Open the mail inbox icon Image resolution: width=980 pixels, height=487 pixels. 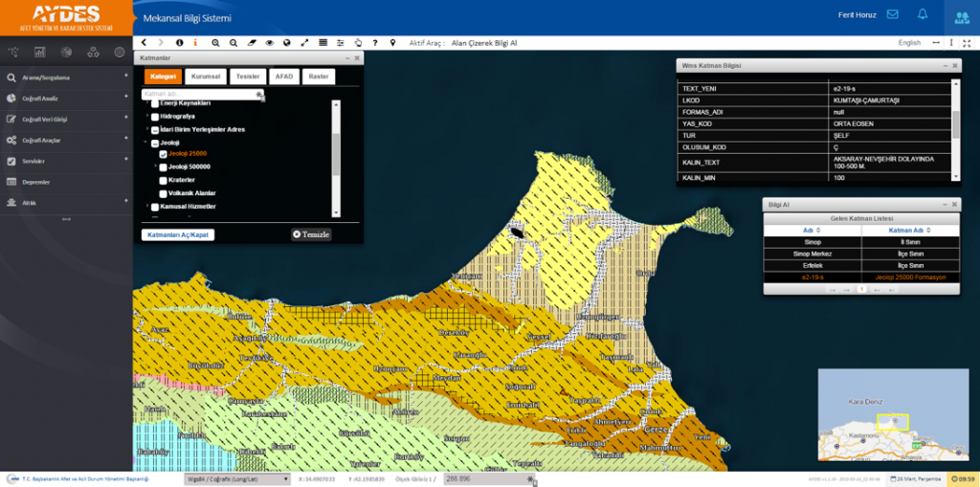[x=892, y=14]
